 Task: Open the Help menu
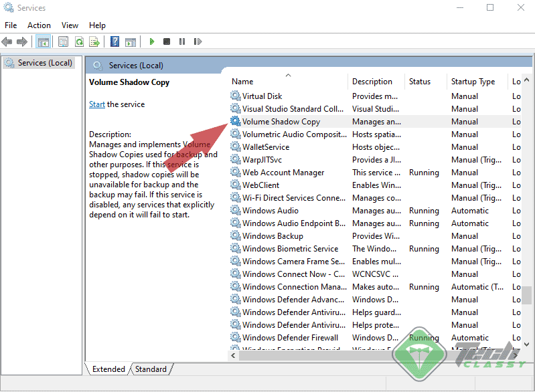[97, 25]
